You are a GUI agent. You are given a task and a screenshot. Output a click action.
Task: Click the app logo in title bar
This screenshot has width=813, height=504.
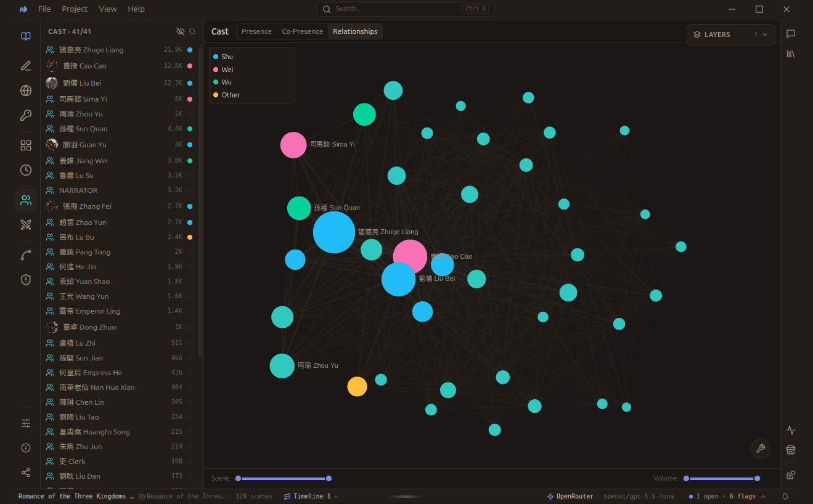[23, 9]
